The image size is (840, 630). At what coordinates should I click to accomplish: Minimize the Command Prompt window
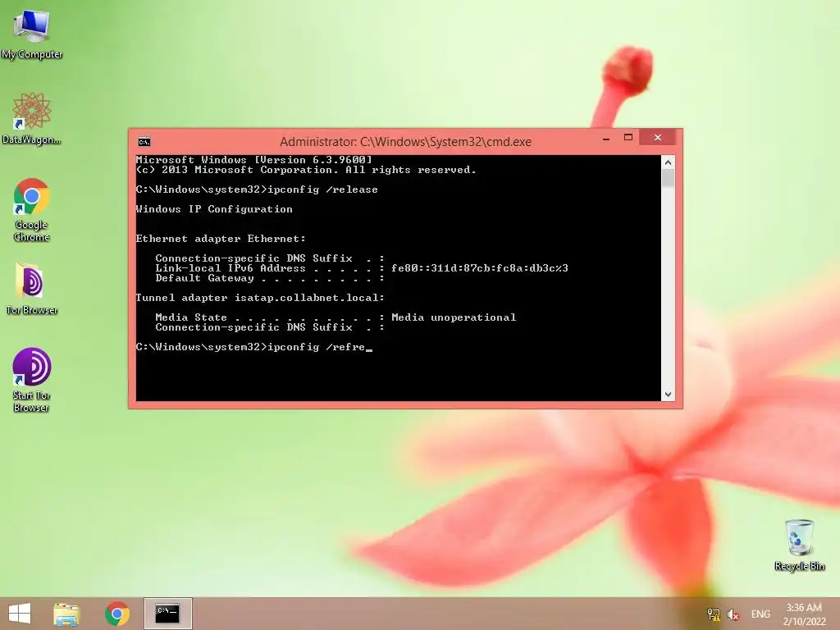[606, 138]
